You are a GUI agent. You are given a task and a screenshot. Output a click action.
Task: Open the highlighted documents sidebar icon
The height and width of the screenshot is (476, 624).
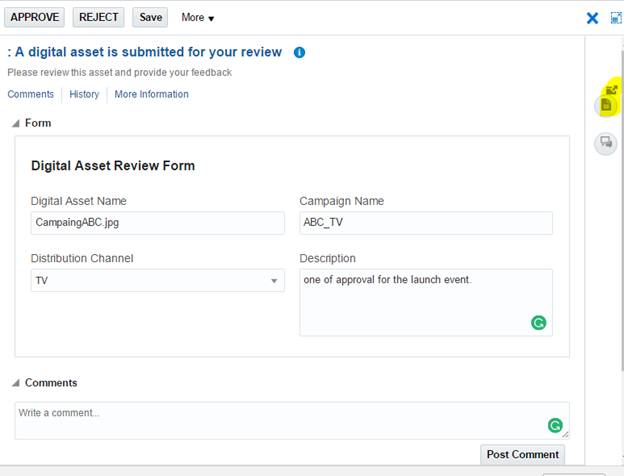click(605, 105)
